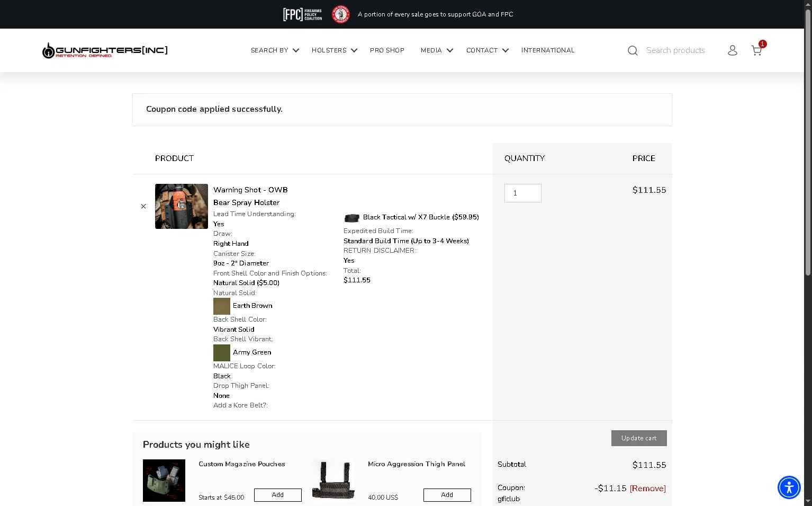Click the 'Starts at $45.00' price text
The width and height of the screenshot is (812, 506).
(221, 498)
